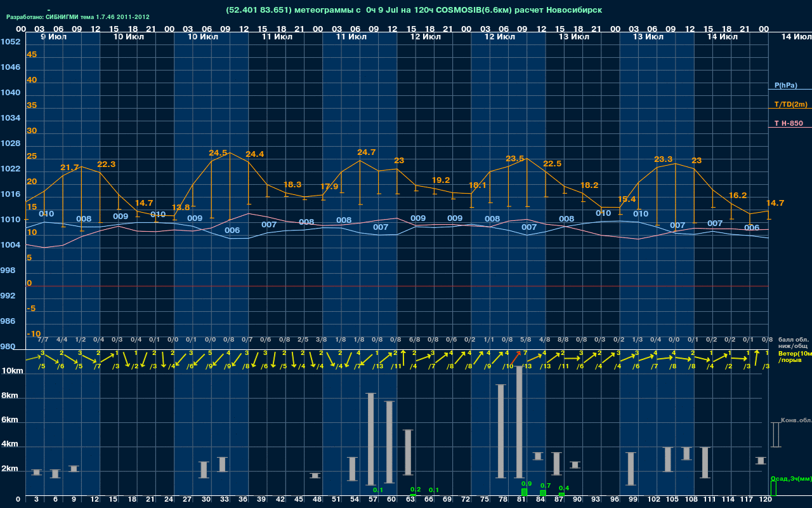Click the 23.5 temperature peak label
This screenshot has height=508, width=812.
coord(515,159)
